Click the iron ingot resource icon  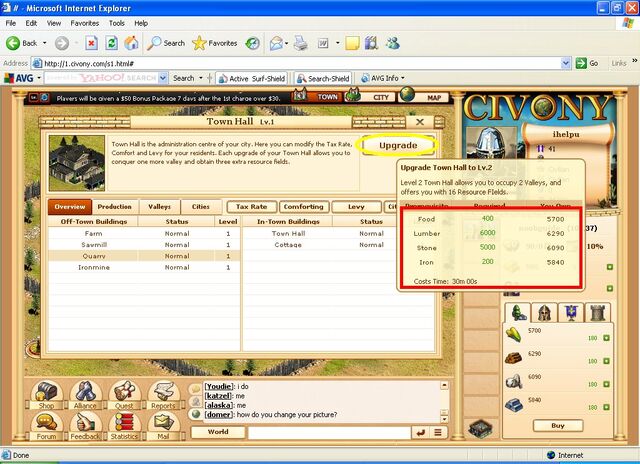click(x=514, y=404)
